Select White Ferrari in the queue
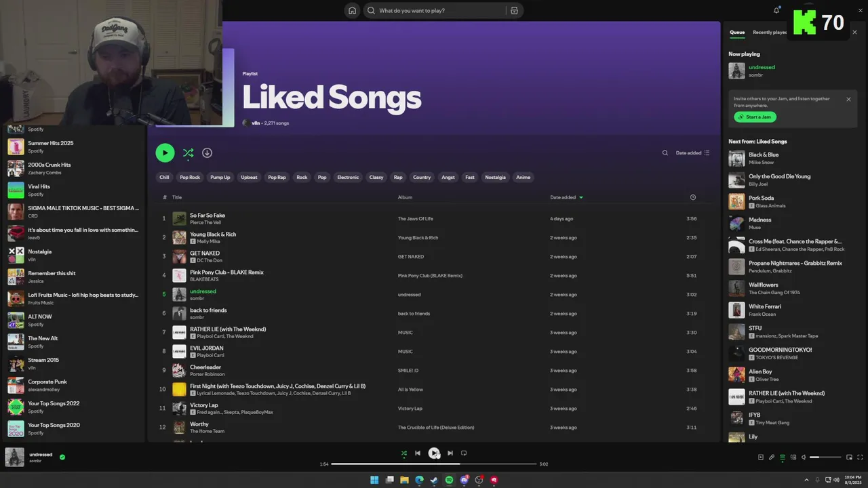 pyautogui.click(x=792, y=310)
